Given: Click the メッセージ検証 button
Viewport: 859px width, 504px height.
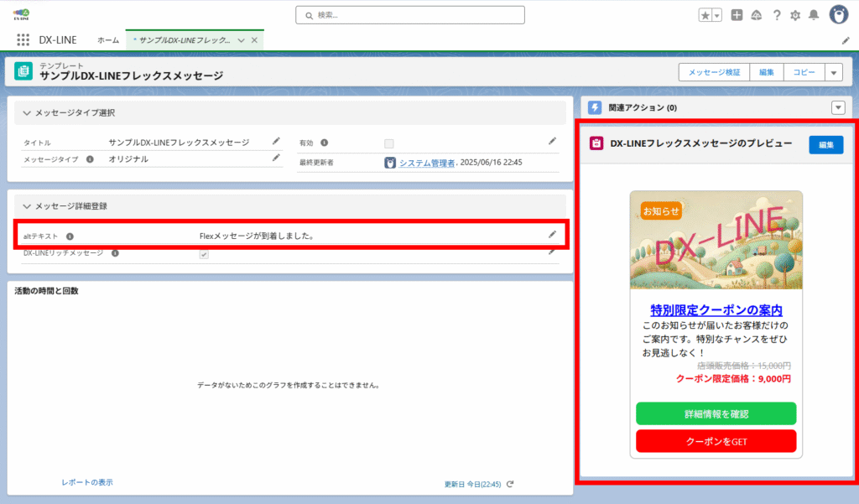Looking at the screenshot, I should [714, 73].
